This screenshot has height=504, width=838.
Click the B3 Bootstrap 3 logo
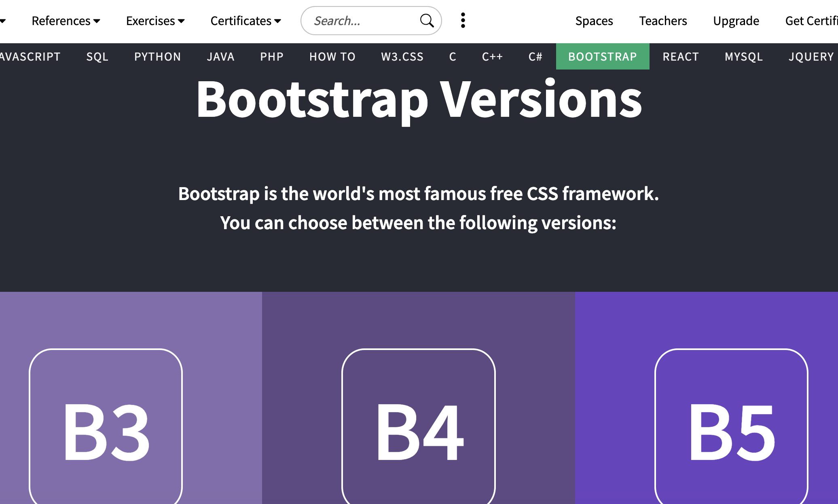106,428
